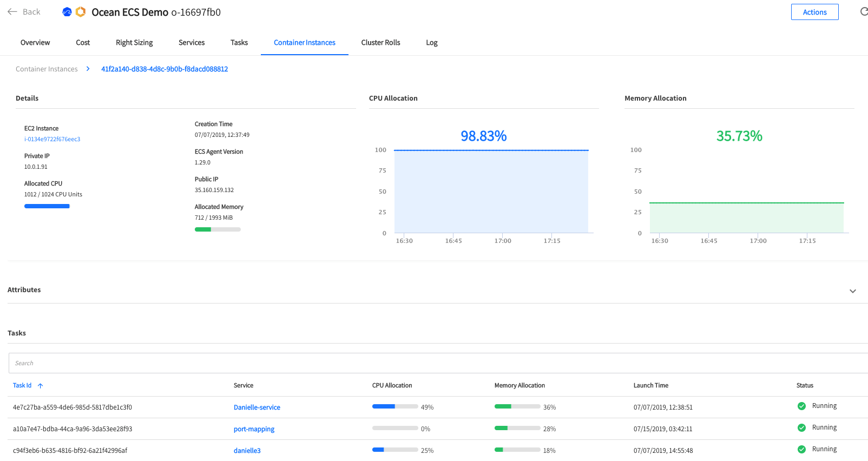The width and height of the screenshot is (868, 461).
Task: Open EC2 instance i-0134e9722f676eec3 link
Action: click(x=52, y=139)
